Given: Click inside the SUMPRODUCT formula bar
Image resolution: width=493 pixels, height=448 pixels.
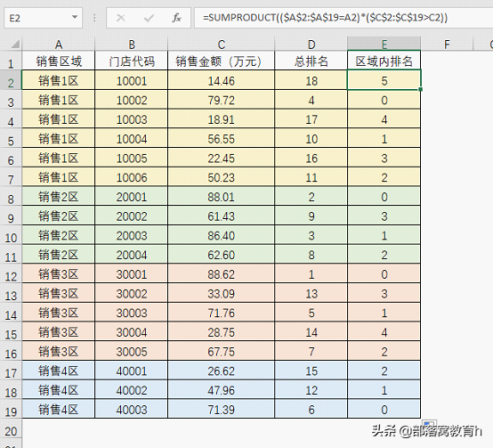Looking at the screenshot, I should [x=343, y=18].
